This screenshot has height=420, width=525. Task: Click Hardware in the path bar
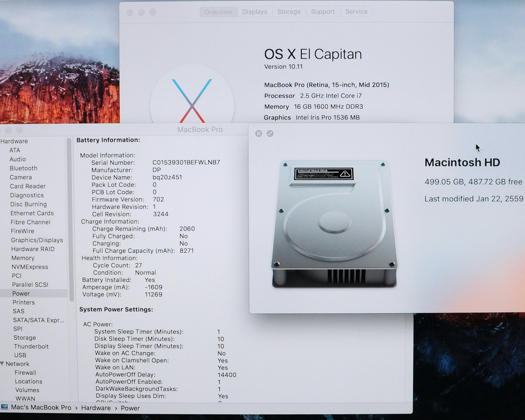(x=96, y=408)
